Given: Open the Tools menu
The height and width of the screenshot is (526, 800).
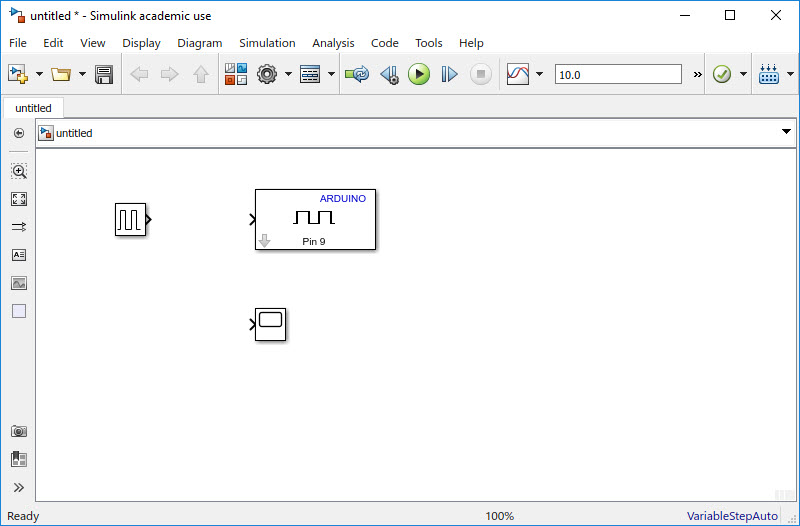Looking at the screenshot, I should point(429,43).
